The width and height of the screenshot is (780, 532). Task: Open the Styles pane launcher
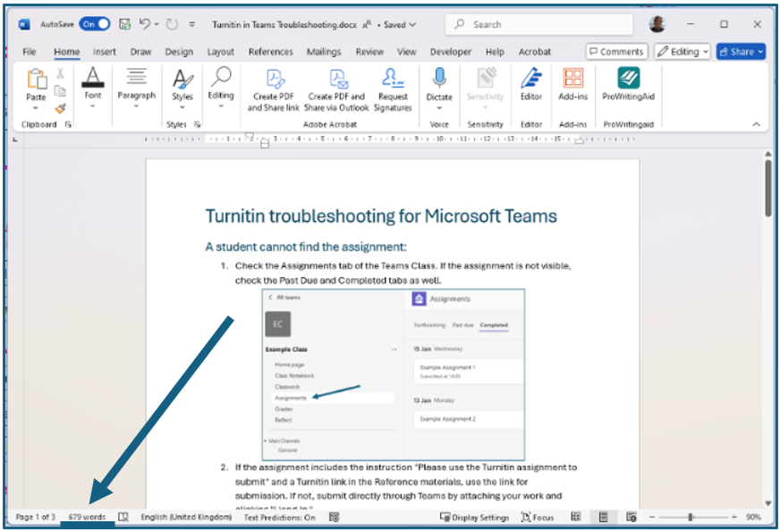click(x=198, y=124)
